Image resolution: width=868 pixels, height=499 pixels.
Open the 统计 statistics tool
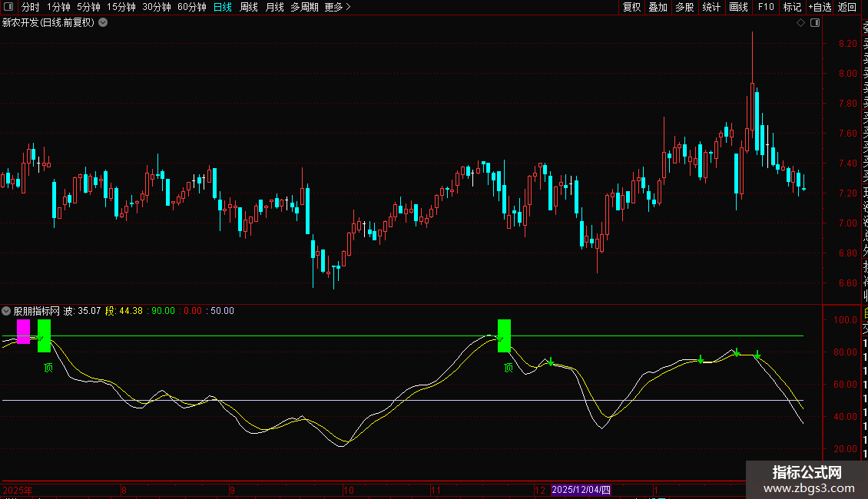point(711,7)
